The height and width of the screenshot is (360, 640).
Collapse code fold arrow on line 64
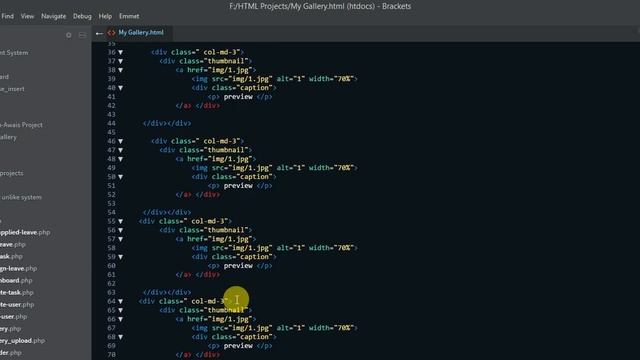click(120, 301)
